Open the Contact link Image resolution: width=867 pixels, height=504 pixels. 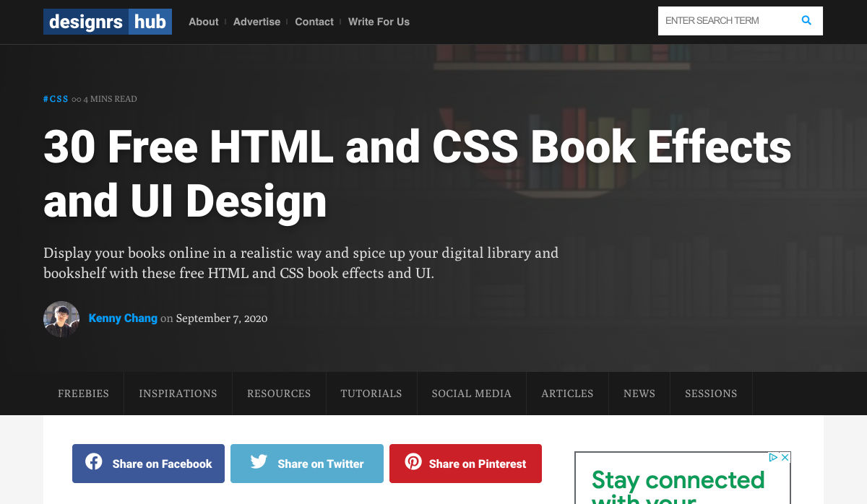(314, 22)
